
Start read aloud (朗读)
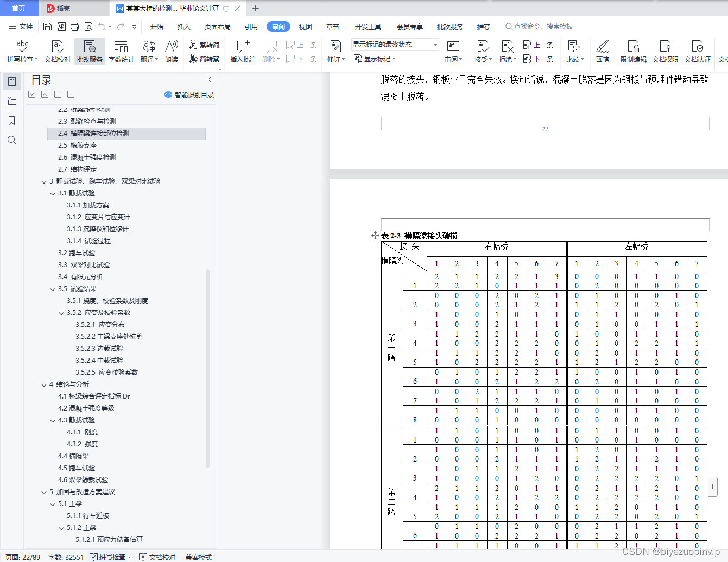click(172, 52)
